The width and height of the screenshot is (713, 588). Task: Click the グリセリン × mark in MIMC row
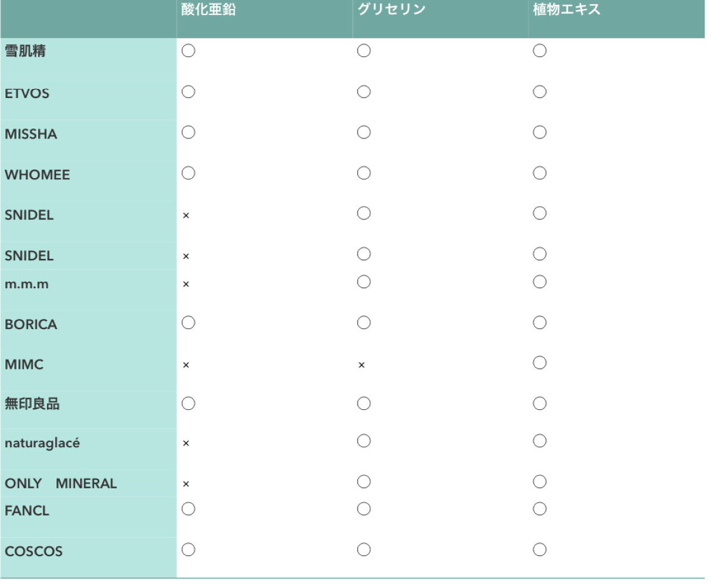(x=361, y=365)
